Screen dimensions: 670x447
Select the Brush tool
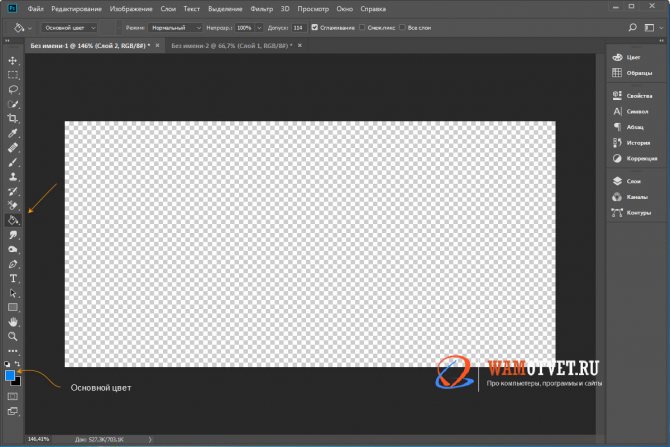pyautogui.click(x=13, y=162)
